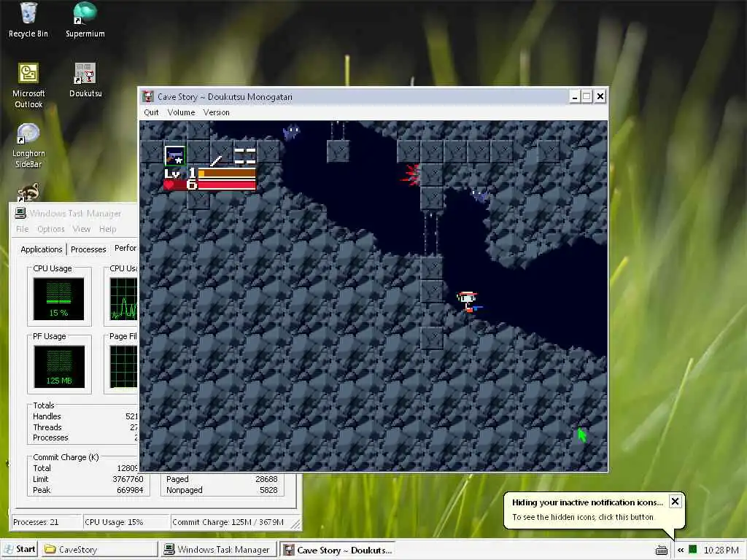The image size is (747, 560).
Task: Select the Longhorn SideBar desktop icon
Action: pos(28,146)
